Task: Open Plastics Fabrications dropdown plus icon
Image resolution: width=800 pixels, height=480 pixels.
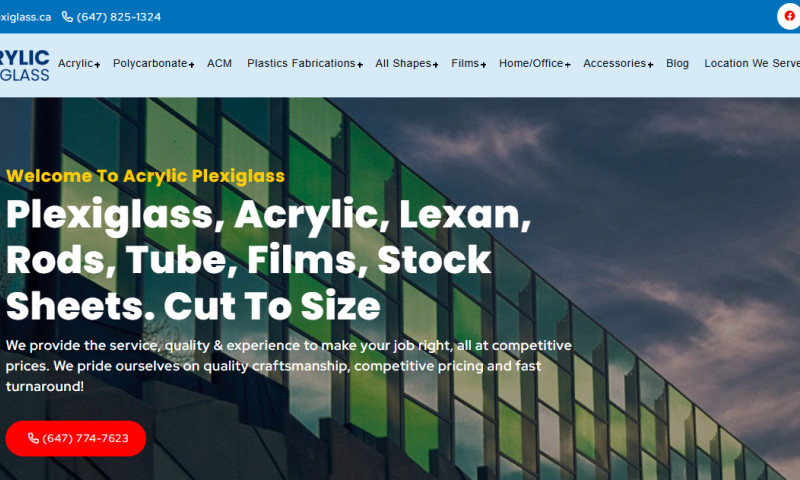Action: [x=360, y=65]
